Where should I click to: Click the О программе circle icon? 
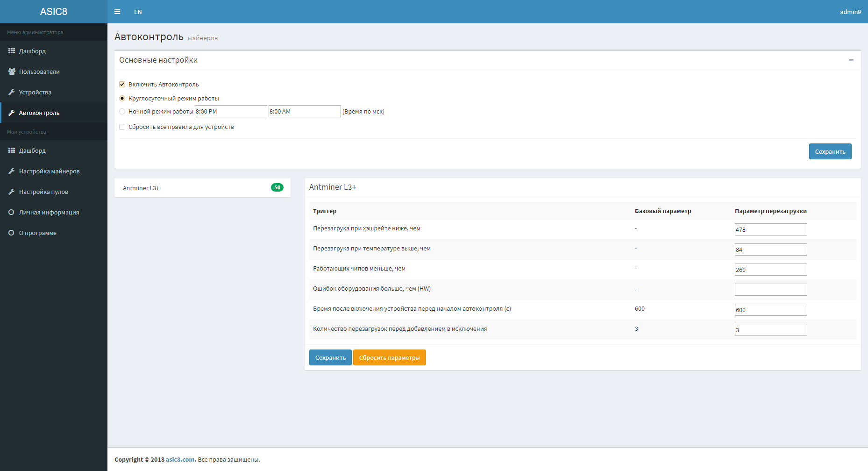[12, 233]
